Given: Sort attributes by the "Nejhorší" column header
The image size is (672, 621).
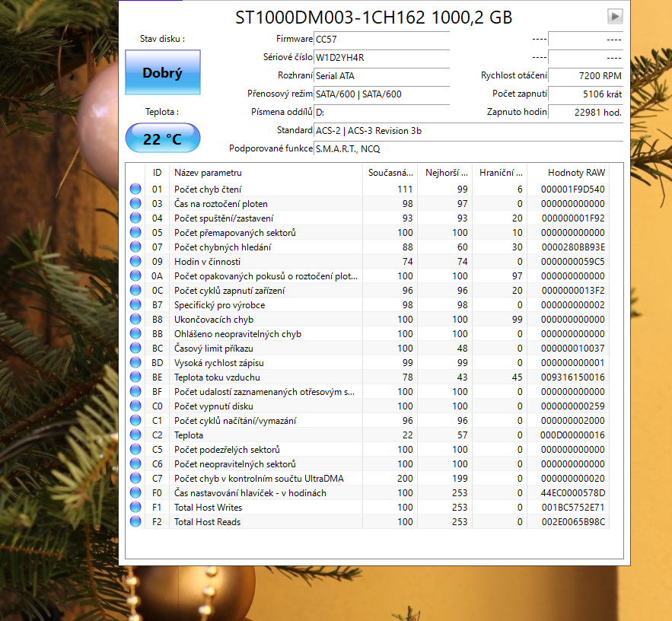Looking at the screenshot, I should (x=445, y=173).
